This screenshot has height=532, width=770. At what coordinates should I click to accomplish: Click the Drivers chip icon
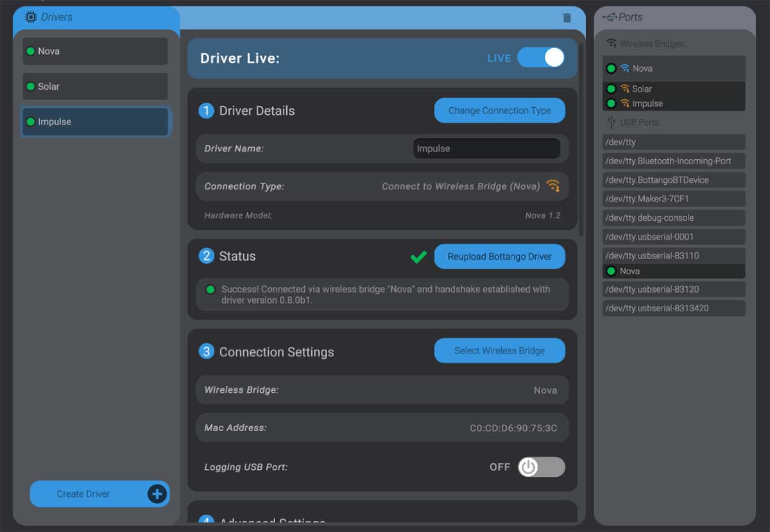(31, 17)
